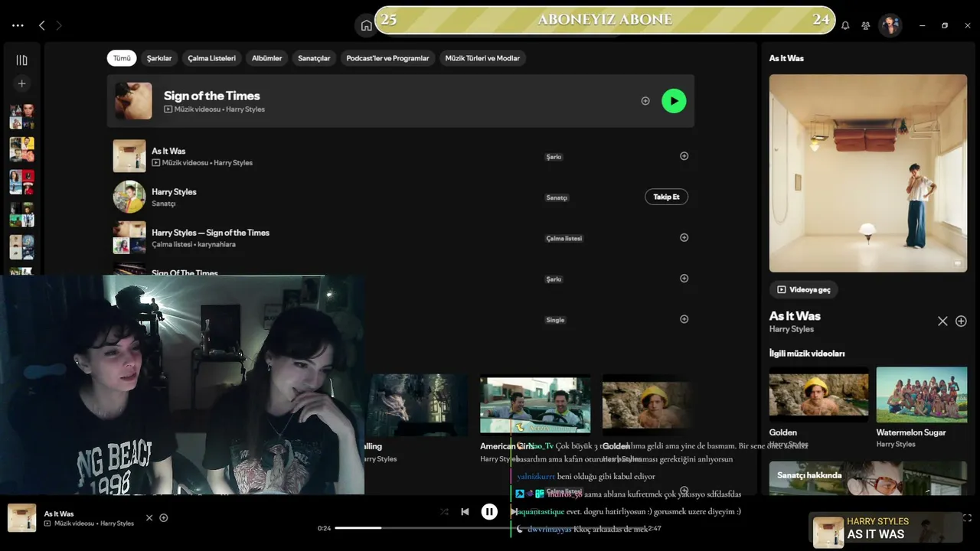Click the As It Was title in player bar
Screen dimensions: 980x551
click(59, 514)
